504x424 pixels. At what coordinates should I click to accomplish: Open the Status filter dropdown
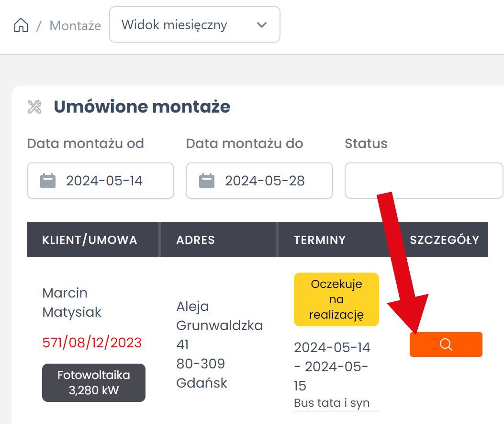coord(423,181)
